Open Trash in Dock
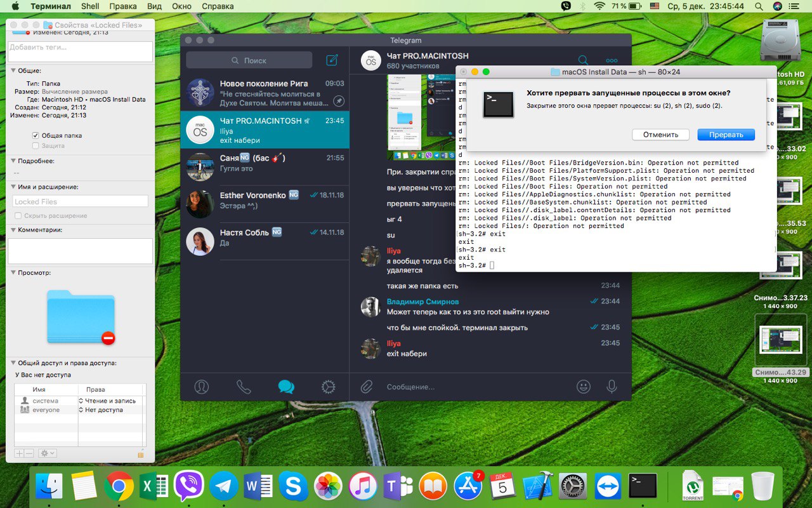The width and height of the screenshot is (812, 508). pos(762,486)
